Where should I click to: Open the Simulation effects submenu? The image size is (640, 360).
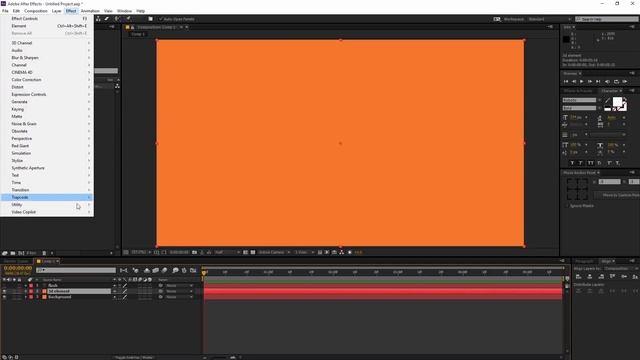point(47,153)
